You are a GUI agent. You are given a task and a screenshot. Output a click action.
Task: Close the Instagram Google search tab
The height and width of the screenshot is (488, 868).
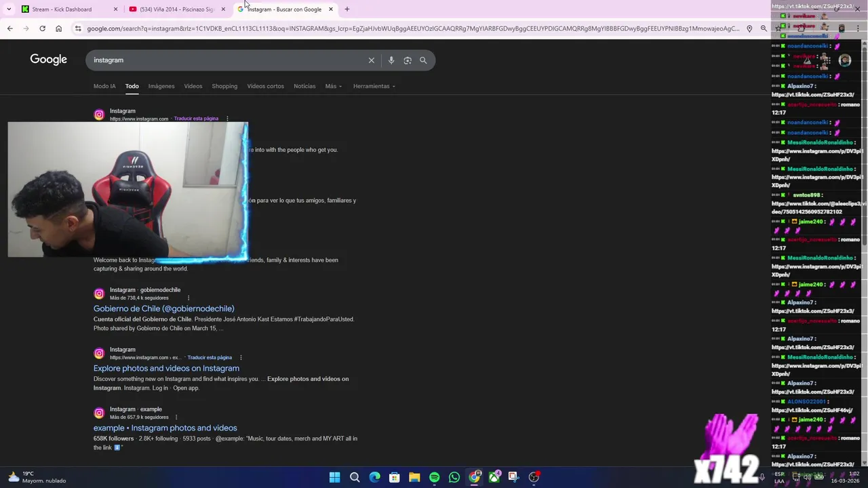tap(331, 9)
